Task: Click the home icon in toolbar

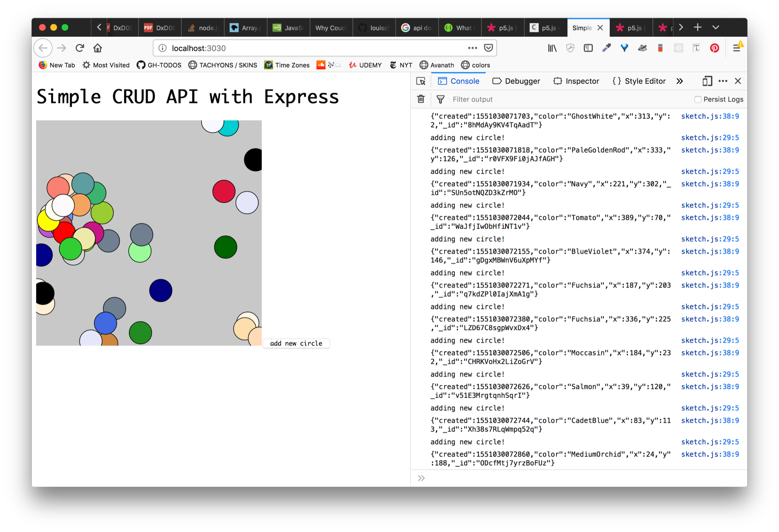Action: point(97,48)
